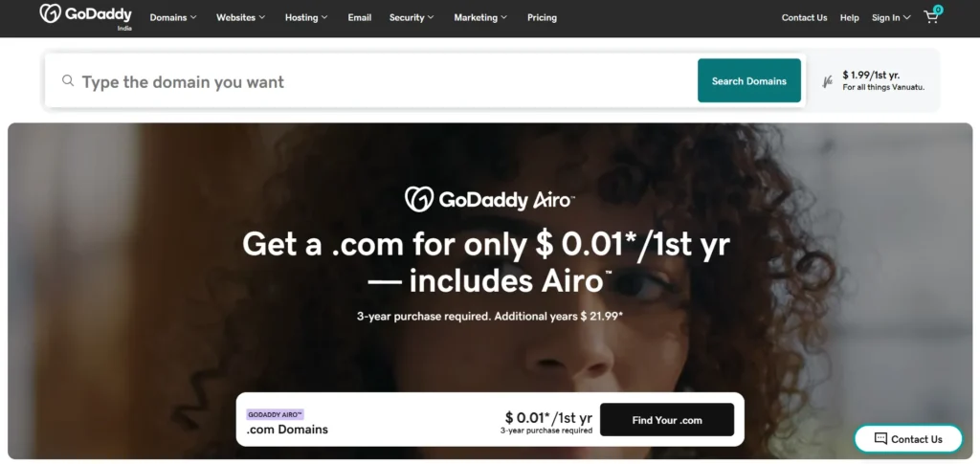The image size is (980, 464).
Task: Open the Marketing dropdown menu
Action: 480,17
